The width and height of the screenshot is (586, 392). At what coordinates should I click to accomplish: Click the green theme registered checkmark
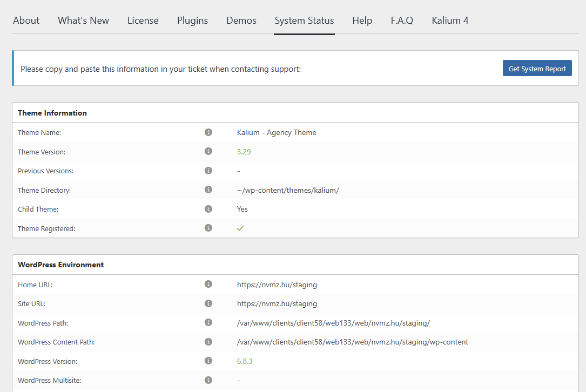pos(240,228)
